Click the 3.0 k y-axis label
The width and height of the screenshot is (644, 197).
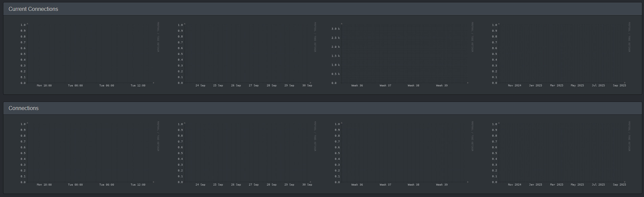[x=336, y=29]
